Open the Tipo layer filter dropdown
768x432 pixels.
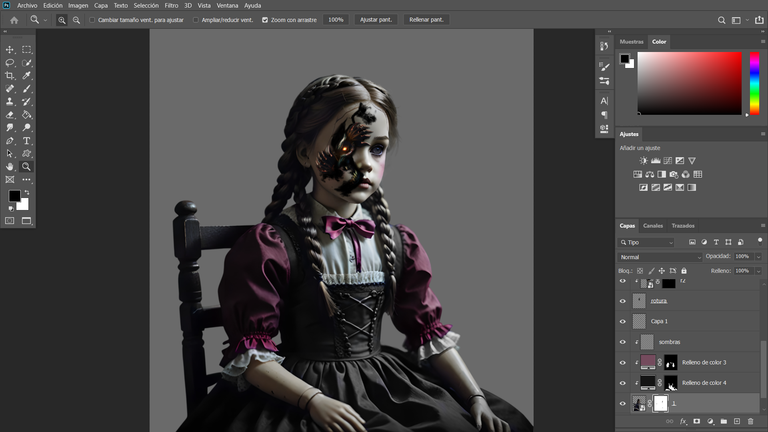tap(647, 242)
